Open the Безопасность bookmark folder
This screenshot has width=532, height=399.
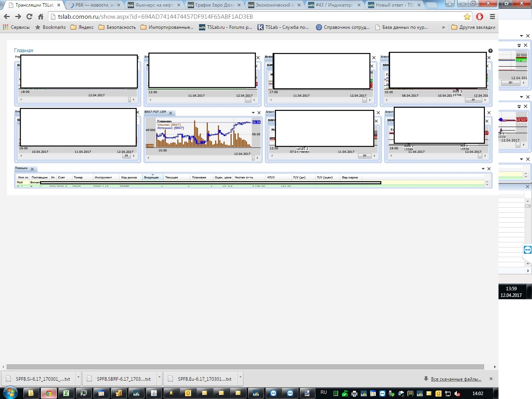(x=117, y=27)
